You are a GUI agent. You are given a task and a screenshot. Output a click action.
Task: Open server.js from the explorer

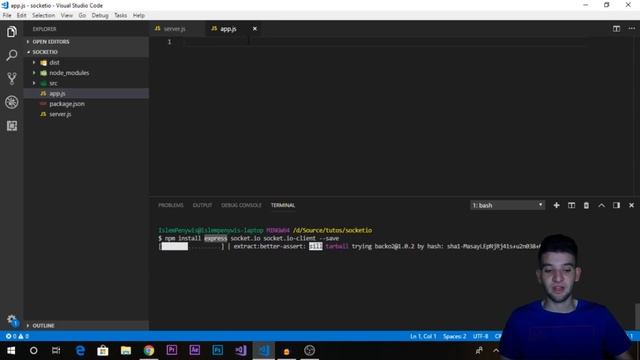point(87,114)
